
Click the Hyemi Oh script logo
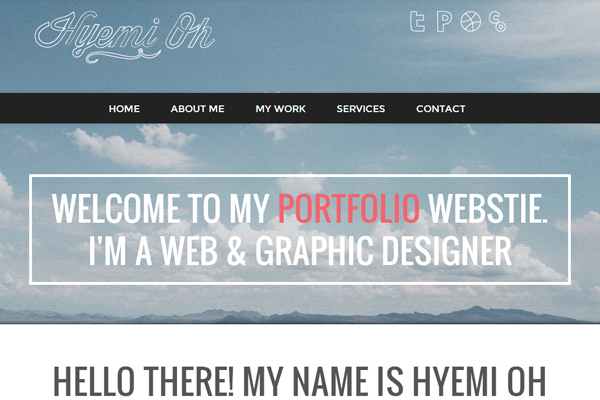click(x=124, y=37)
